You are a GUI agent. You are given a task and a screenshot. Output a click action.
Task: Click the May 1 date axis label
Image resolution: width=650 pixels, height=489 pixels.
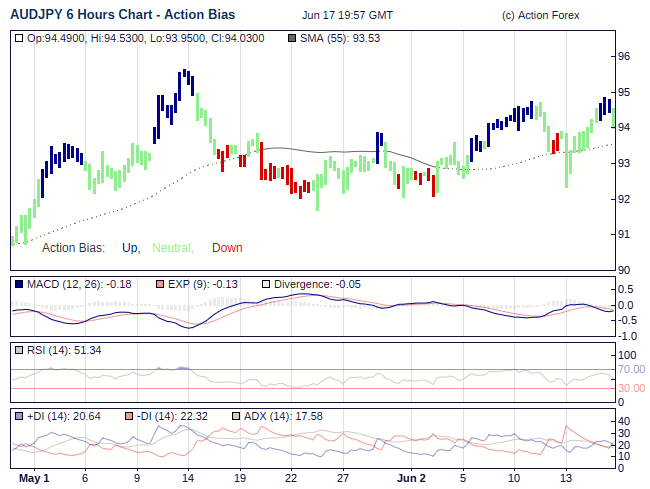coord(33,478)
